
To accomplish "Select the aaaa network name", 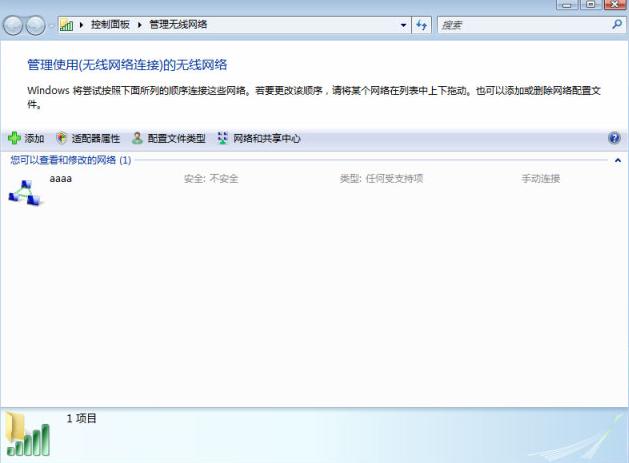I will (x=61, y=179).
